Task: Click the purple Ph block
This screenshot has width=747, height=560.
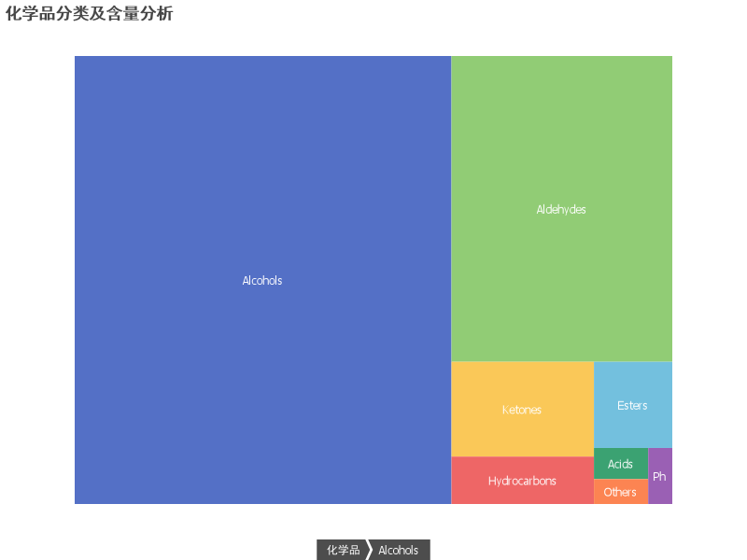Action: [x=660, y=476]
